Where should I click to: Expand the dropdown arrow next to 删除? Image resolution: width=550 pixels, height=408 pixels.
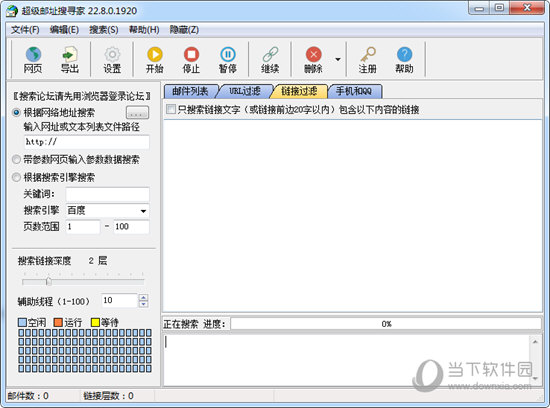[338, 59]
